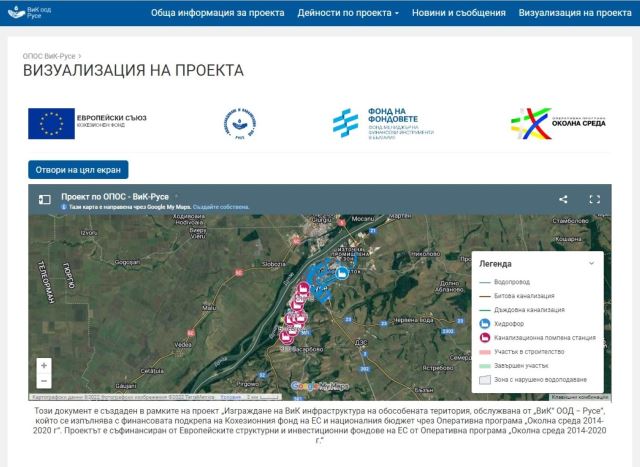Image resolution: width=640 pixels, height=467 pixels.
Task: Click the pump station marker near Басарбово
Action: pos(286,337)
